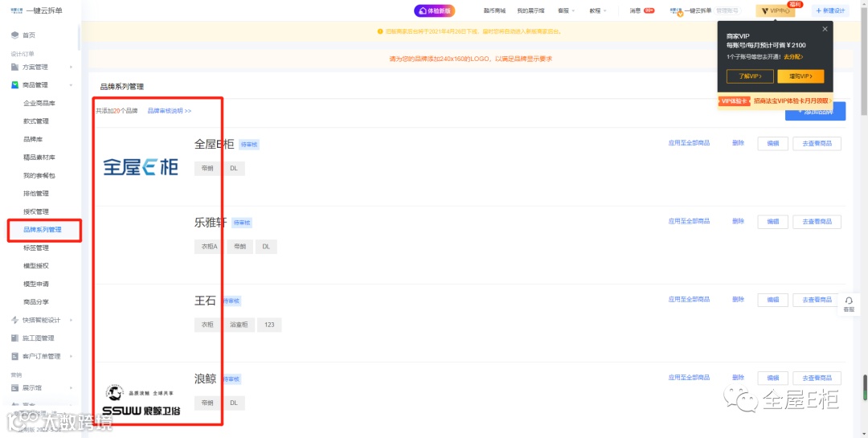Open 款式管理 in the sidebar
Viewport: 868px width, 438px height.
click(36, 121)
